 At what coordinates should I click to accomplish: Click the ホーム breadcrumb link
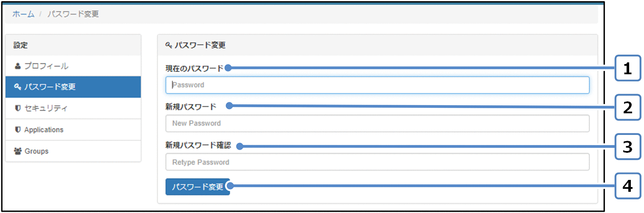(23, 14)
